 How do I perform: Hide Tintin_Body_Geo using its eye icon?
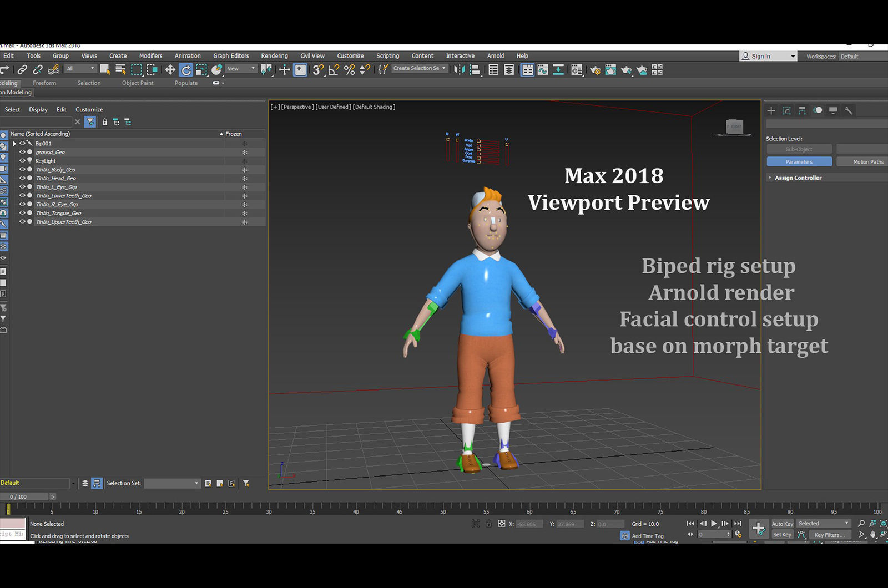coord(22,169)
